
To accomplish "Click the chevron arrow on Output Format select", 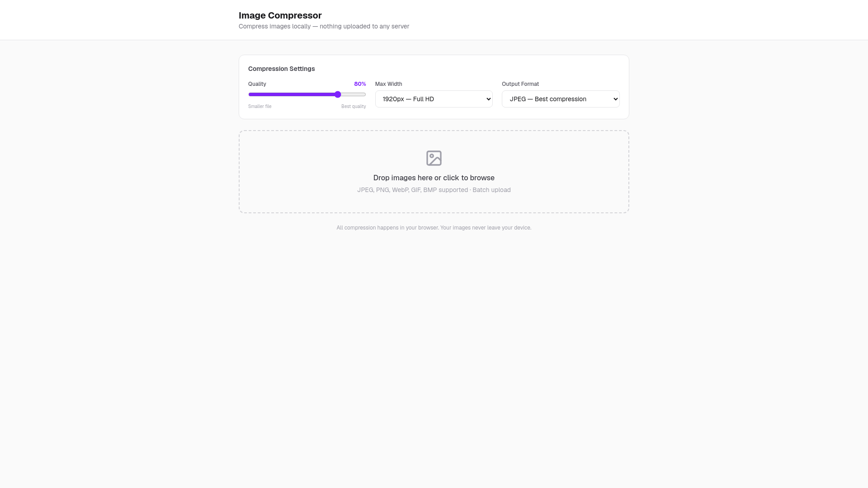I will [x=615, y=99].
